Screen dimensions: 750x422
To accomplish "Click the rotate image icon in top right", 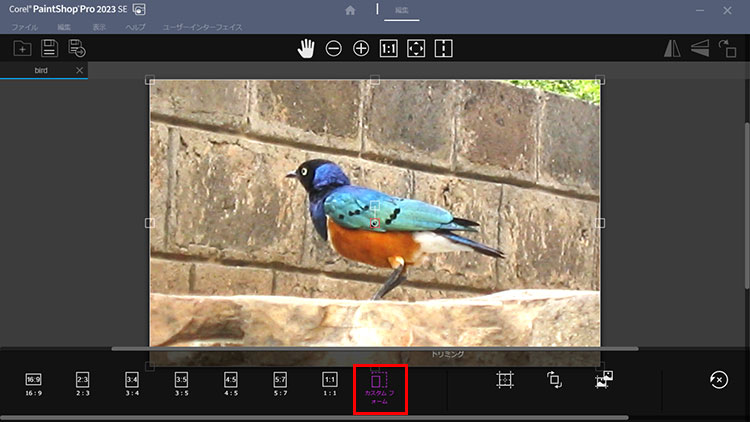I will point(728,48).
